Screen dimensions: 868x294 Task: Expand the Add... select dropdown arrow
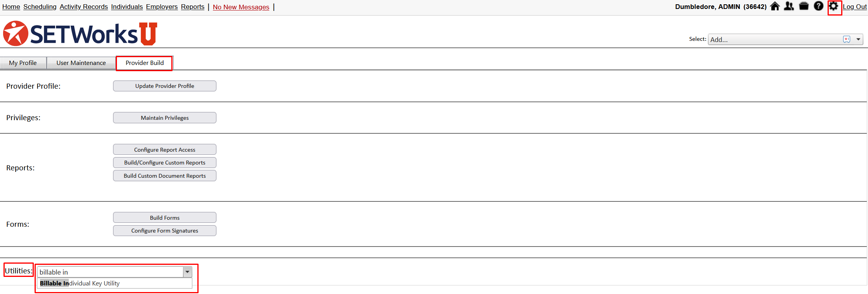858,39
